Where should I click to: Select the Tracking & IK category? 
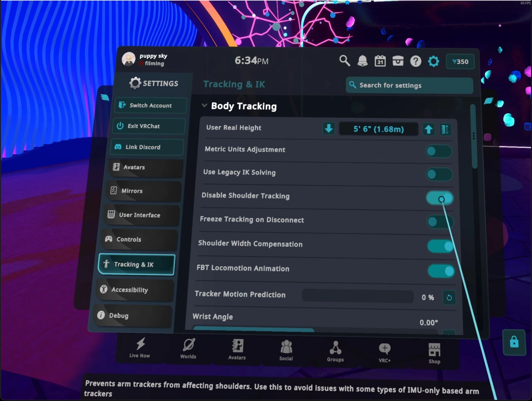pyautogui.click(x=137, y=264)
